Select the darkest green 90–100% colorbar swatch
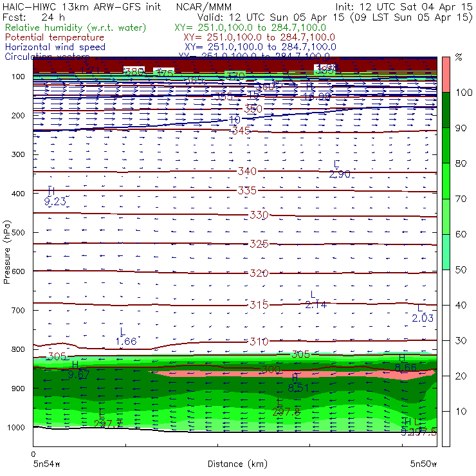 (446, 110)
